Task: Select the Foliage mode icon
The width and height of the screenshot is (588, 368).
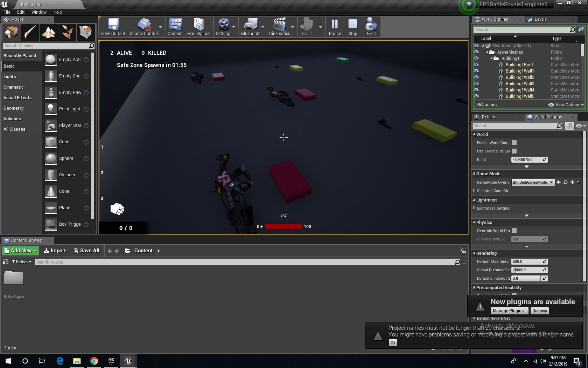Action: (x=67, y=32)
